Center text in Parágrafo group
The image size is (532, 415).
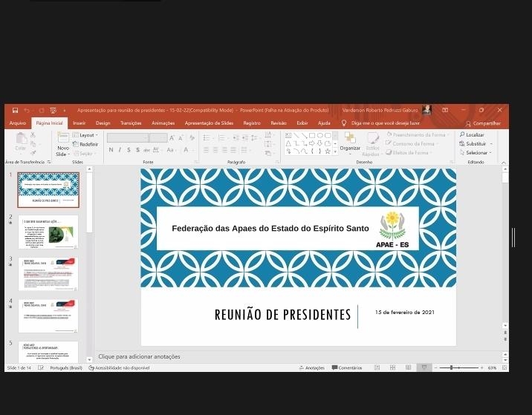[215, 150]
